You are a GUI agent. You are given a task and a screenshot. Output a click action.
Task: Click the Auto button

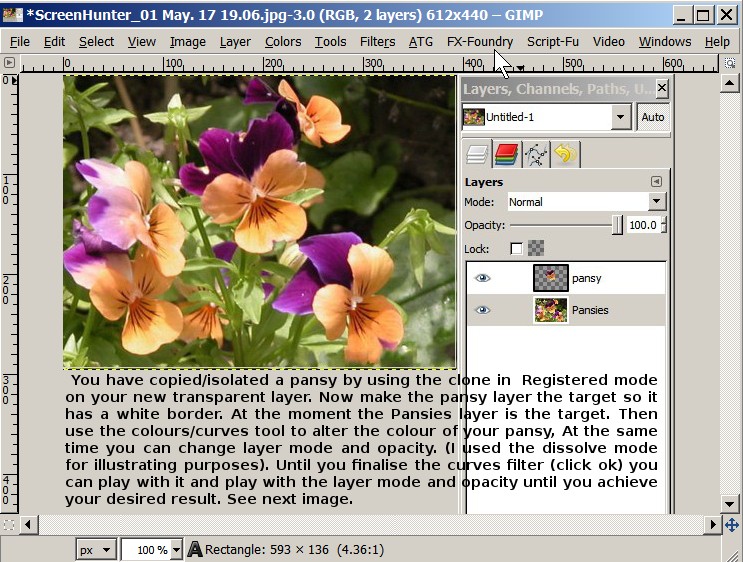pyautogui.click(x=652, y=117)
